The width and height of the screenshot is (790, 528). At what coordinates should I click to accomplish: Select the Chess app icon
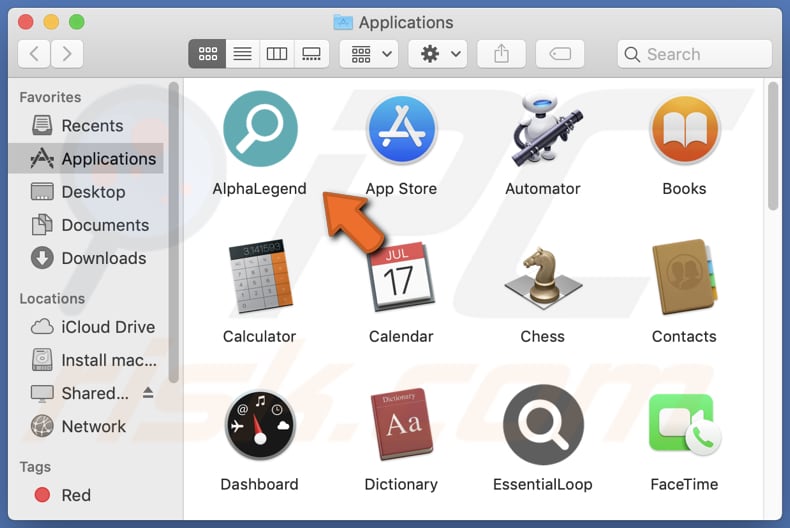tap(542, 279)
